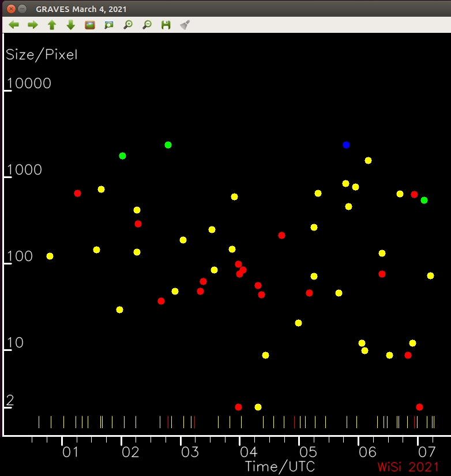This screenshot has width=451, height=476.
Task: Click the green data point above the 1000 level near 02
Action: coord(122,156)
